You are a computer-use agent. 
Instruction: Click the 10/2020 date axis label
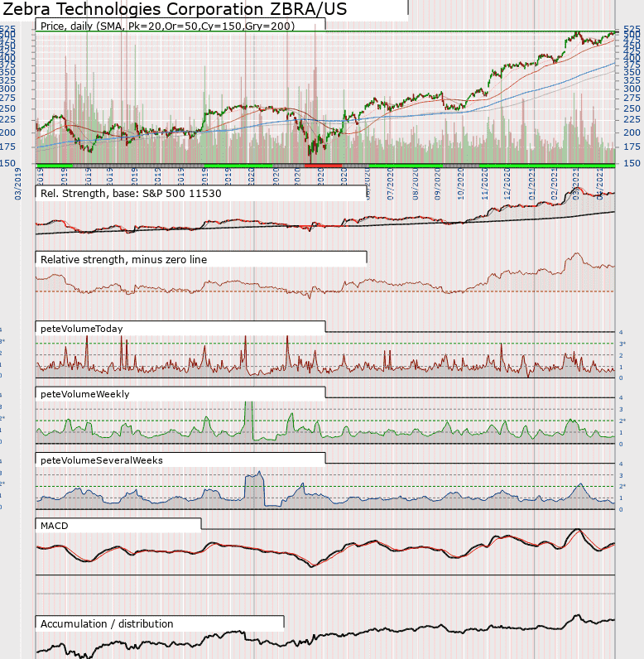[x=460, y=184]
